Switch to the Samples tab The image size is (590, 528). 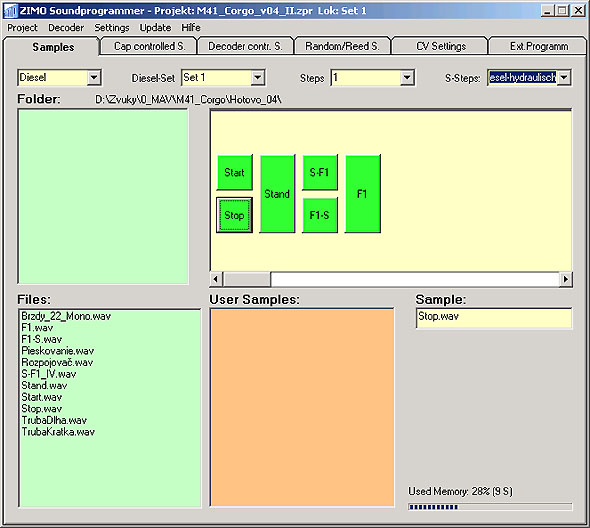53,47
